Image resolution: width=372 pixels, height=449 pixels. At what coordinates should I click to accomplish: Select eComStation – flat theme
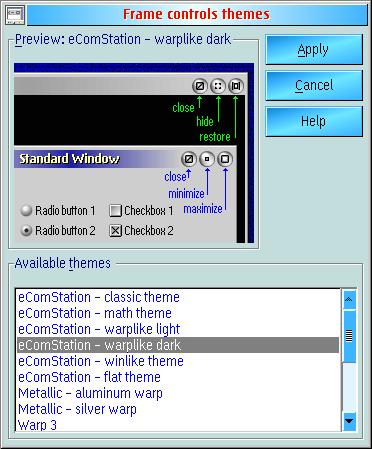[178, 377]
